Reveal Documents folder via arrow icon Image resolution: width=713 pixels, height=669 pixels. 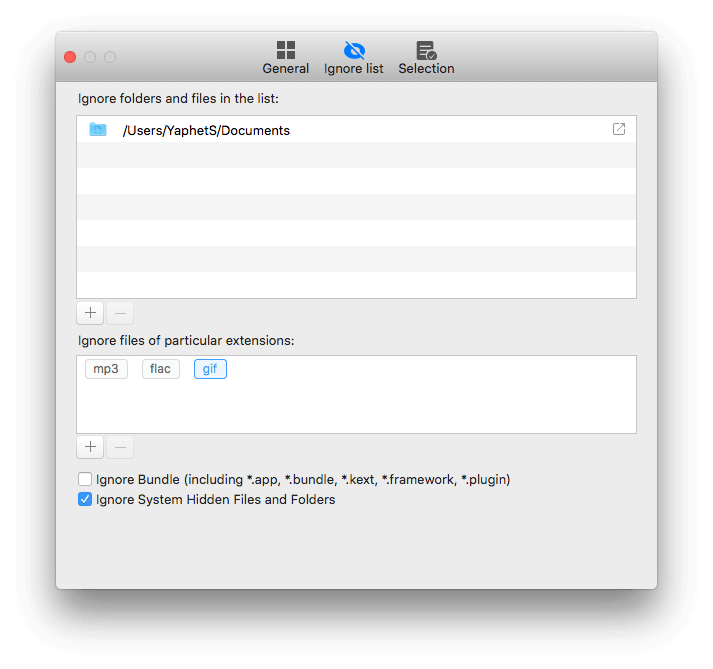619,129
